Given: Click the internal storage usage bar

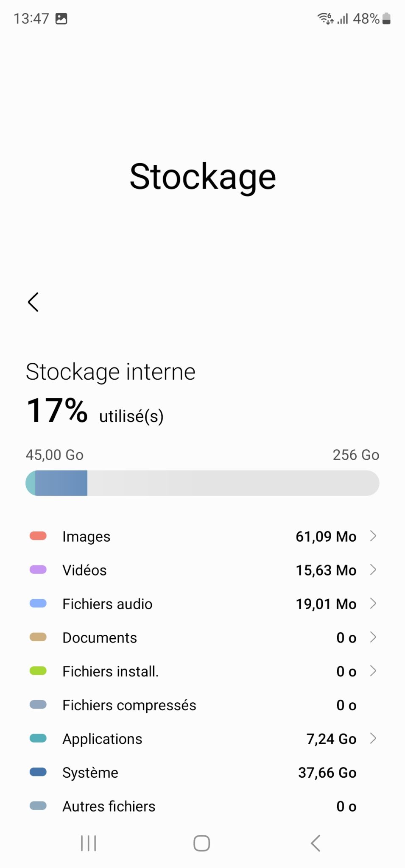Looking at the screenshot, I should coord(202,483).
